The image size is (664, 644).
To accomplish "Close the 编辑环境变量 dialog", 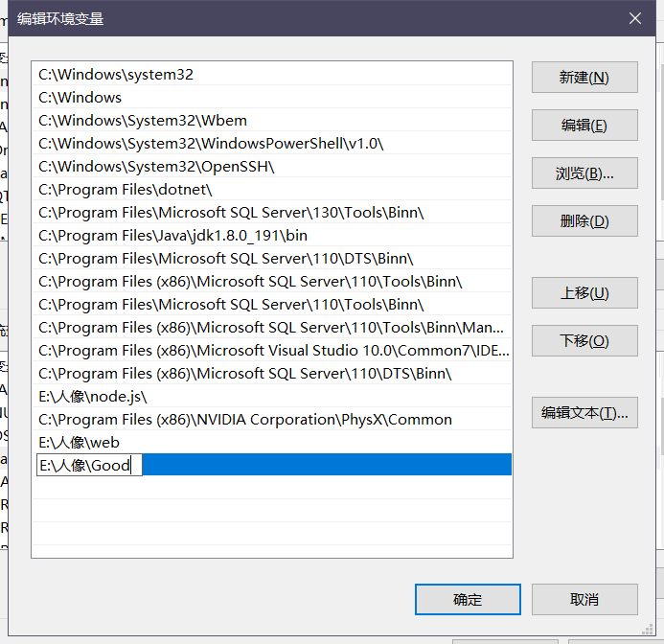I will point(635,18).
